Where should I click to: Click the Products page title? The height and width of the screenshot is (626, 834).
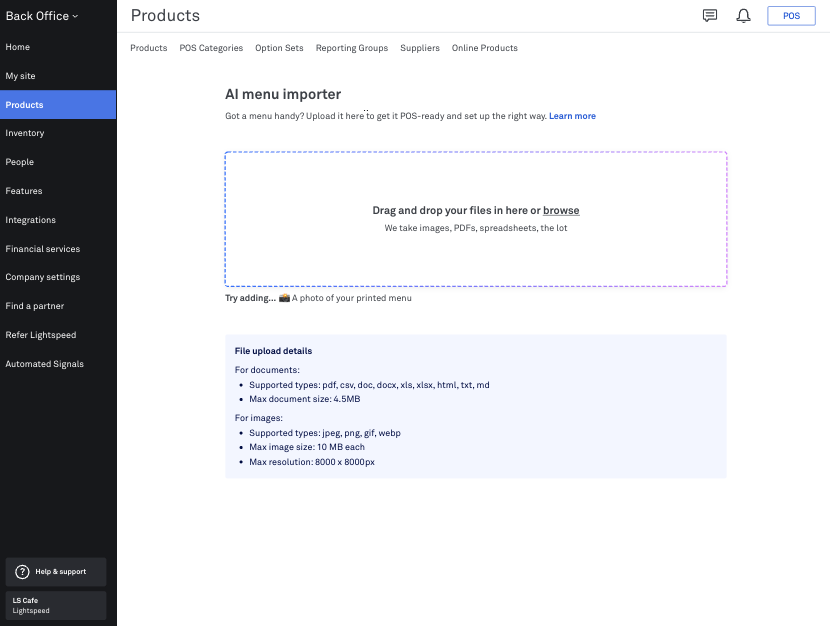(165, 15)
